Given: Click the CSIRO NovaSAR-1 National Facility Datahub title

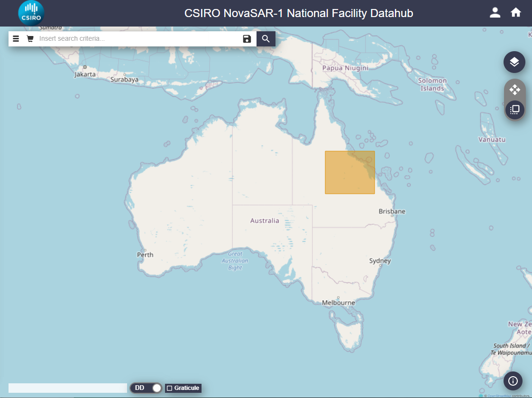Looking at the screenshot, I should click(x=299, y=13).
